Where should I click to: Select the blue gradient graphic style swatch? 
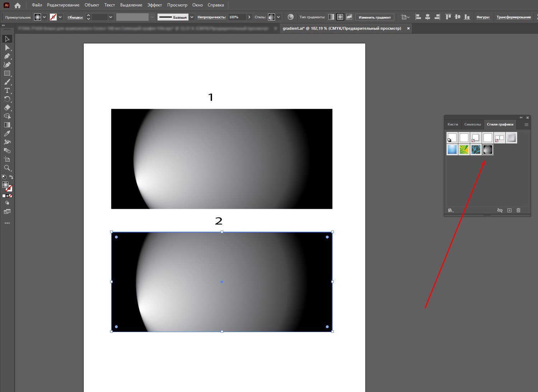tap(452, 150)
